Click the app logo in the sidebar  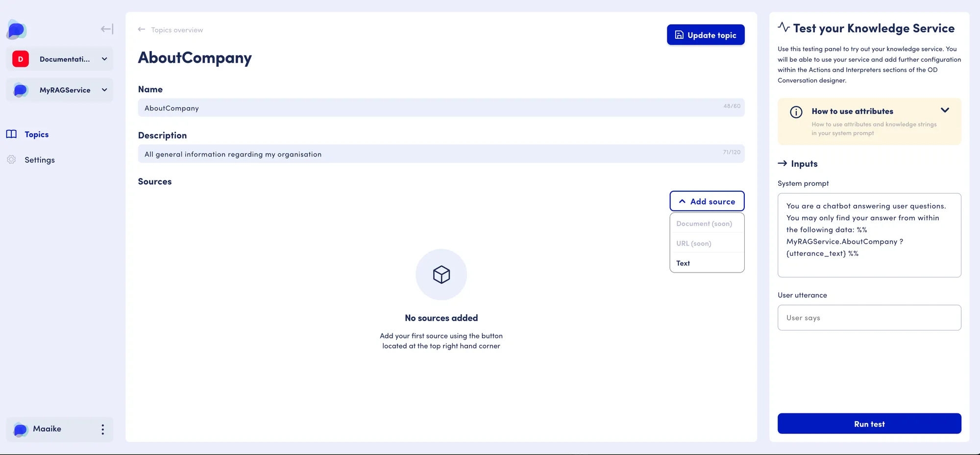17,30
